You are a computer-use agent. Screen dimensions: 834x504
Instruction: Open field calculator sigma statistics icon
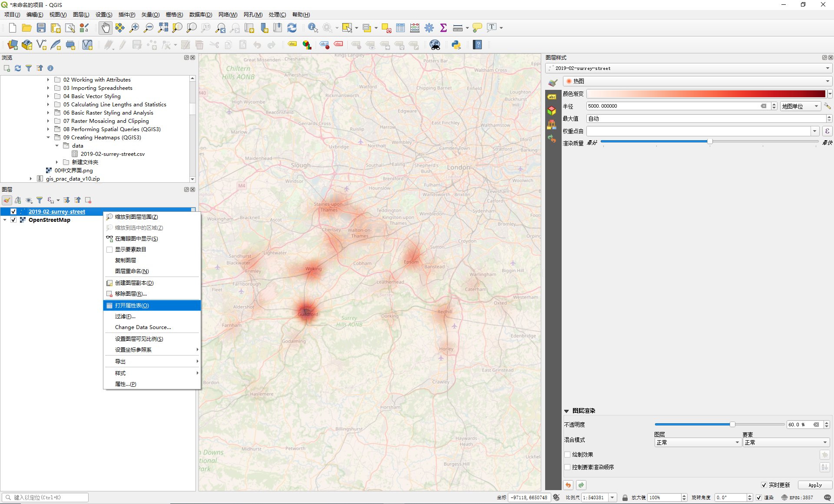click(x=443, y=28)
